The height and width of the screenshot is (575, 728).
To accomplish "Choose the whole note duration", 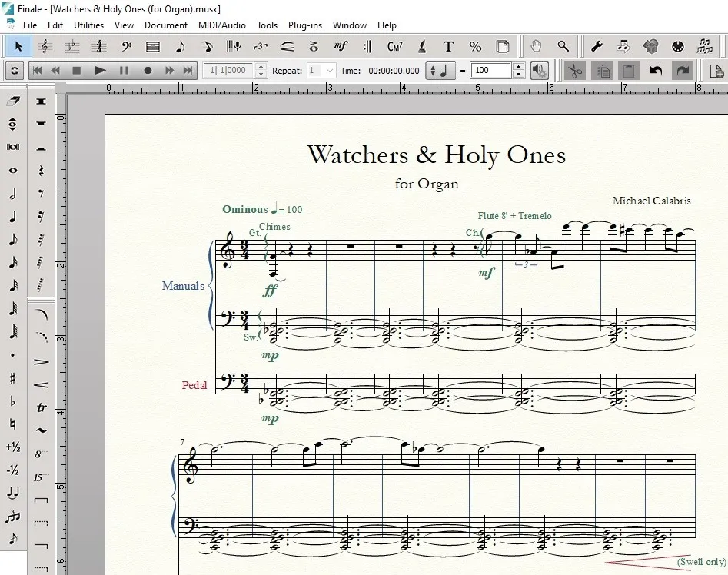I will (x=13, y=171).
